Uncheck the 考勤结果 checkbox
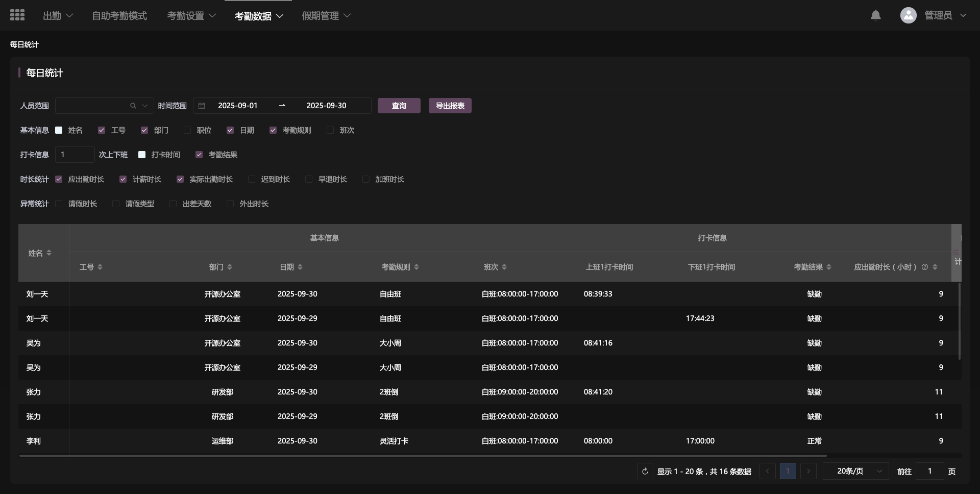Screen dimensions: 980x494 coord(199,155)
